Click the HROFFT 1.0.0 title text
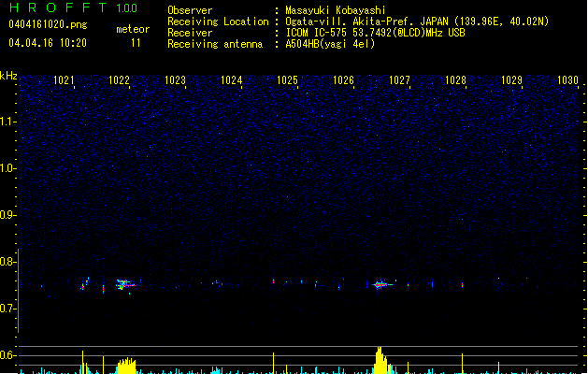Viewport: 588px width, 374px height. pyautogui.click(x=73, y=7)
